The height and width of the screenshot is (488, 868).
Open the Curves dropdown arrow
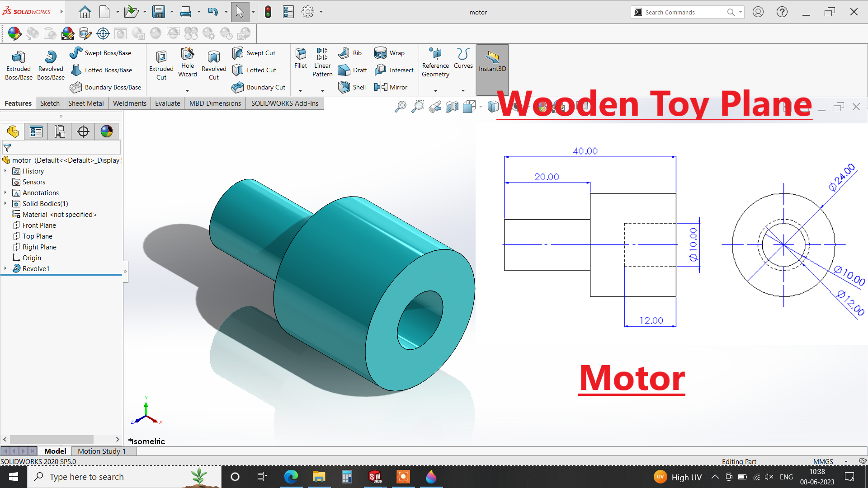(463, 91)
